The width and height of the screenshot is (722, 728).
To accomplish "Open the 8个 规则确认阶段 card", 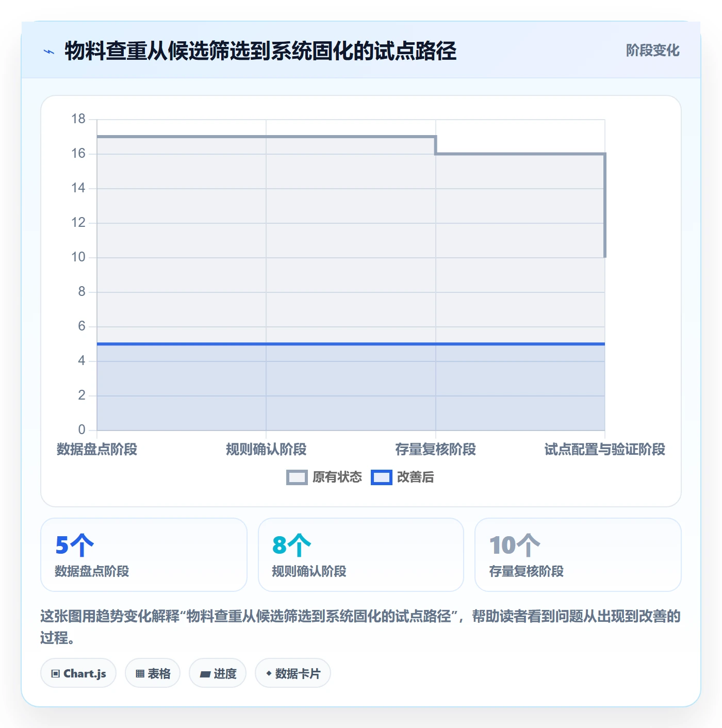I will tap(361, 555).
